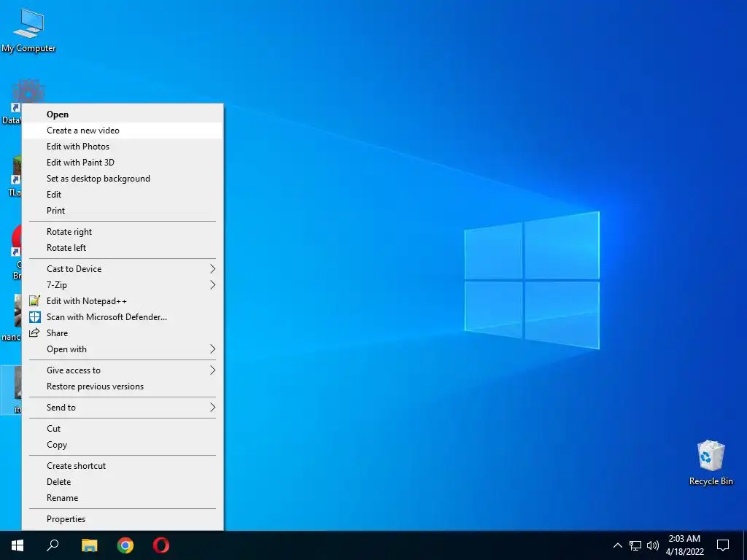
Task: Choose Print from context menu
Action: 123,211
